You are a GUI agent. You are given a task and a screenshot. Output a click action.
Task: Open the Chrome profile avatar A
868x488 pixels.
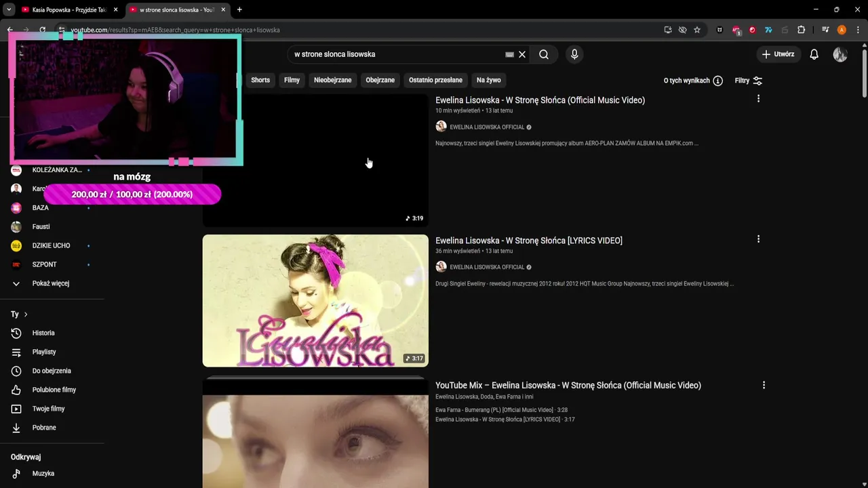point(842,30)
